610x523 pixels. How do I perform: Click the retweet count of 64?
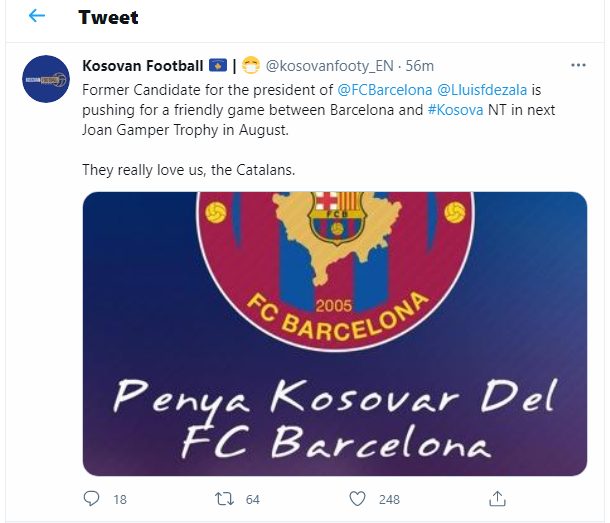(x=252, y=499)
